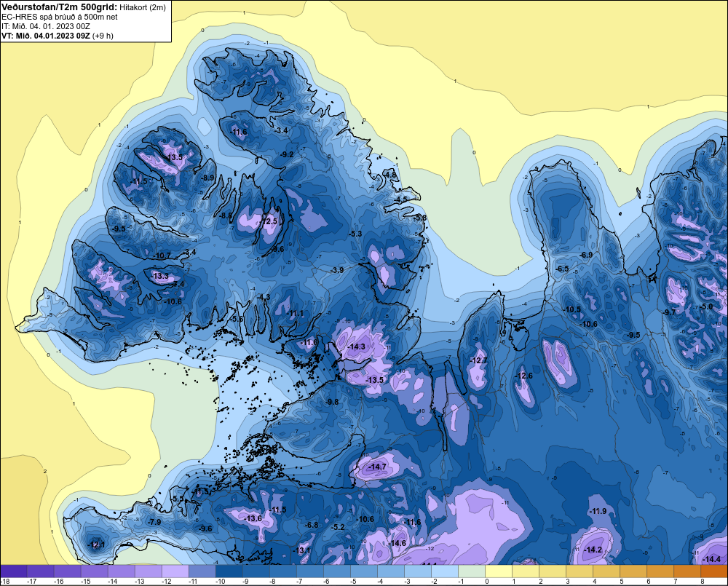Click the -12.5 temperature value
This screenshot has width=728, height=586.
click(269, 221)
